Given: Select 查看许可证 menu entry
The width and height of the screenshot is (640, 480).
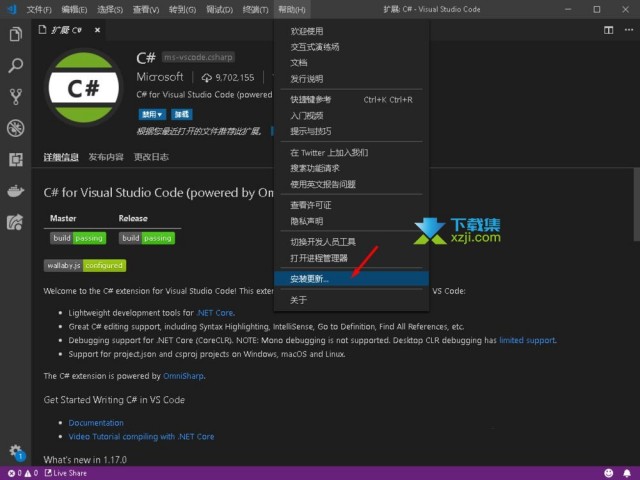Looking at the screenshot, I should point(351,205).
